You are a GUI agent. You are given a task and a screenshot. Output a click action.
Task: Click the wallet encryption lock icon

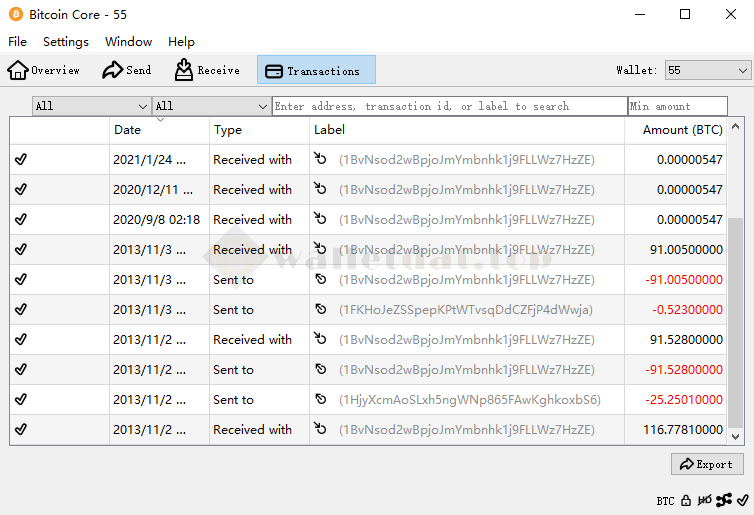pyautogui.click(x=686, y=500)
